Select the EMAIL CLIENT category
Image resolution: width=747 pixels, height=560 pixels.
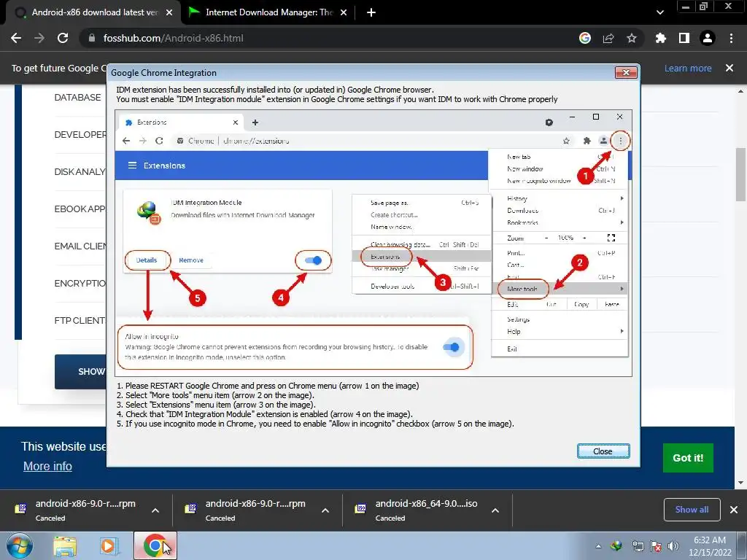click(80, 246)
